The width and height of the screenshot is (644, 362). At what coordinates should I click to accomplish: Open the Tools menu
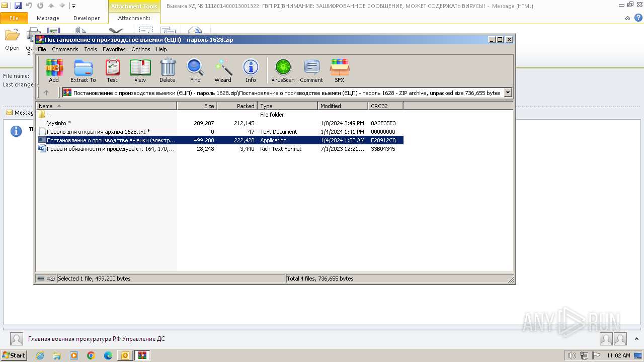click(x=91, y=49)
